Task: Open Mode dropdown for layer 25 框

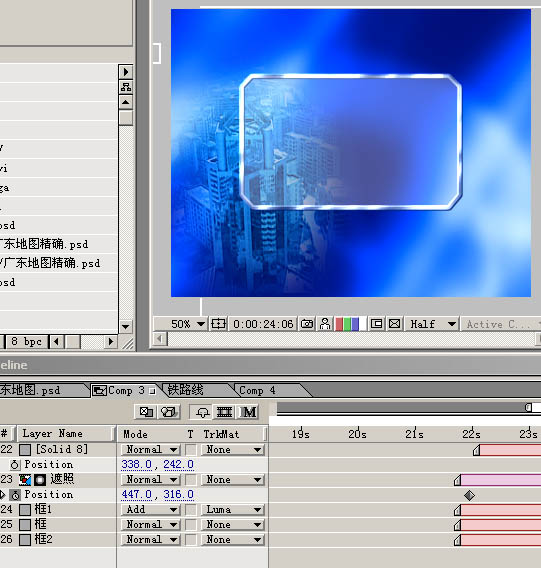Action: [150, 525]
